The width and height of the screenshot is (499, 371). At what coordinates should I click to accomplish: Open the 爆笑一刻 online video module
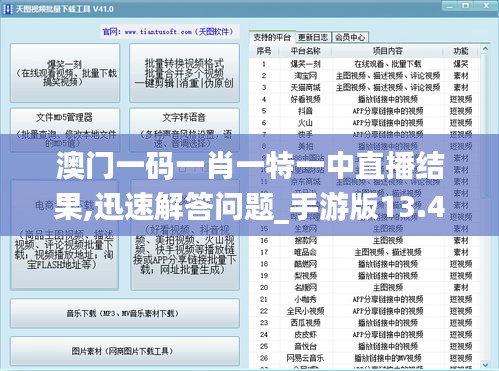coord(65,73)
